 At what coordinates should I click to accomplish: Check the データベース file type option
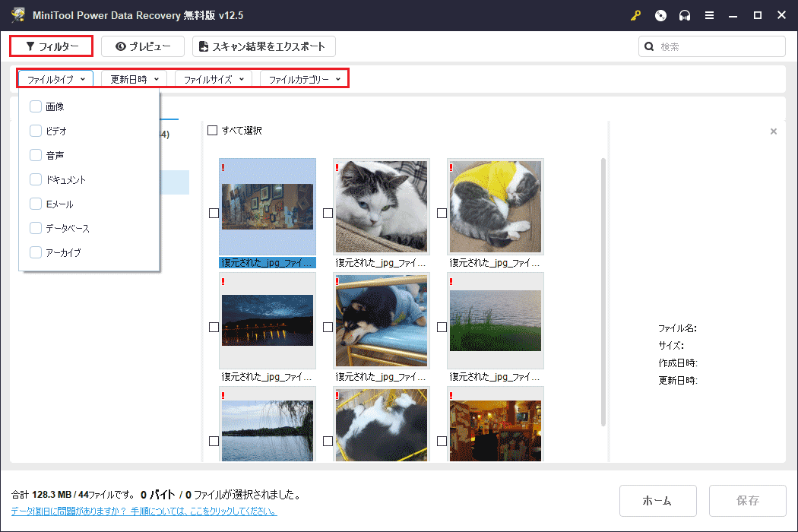click(x=36, y=228)
